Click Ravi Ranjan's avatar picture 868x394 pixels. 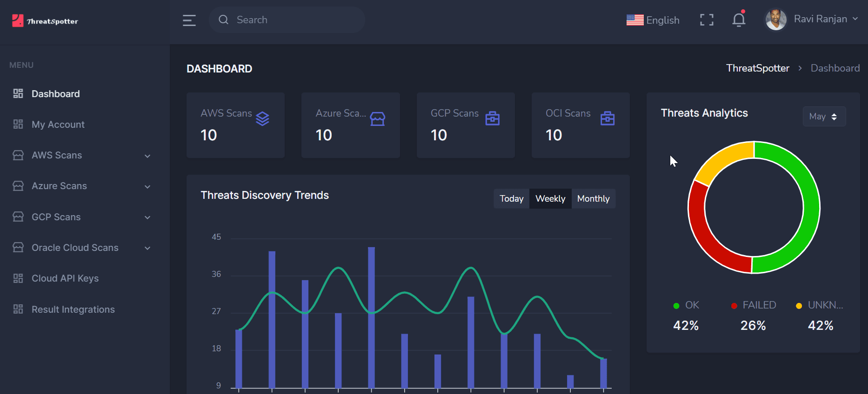[x=776, y=20]
